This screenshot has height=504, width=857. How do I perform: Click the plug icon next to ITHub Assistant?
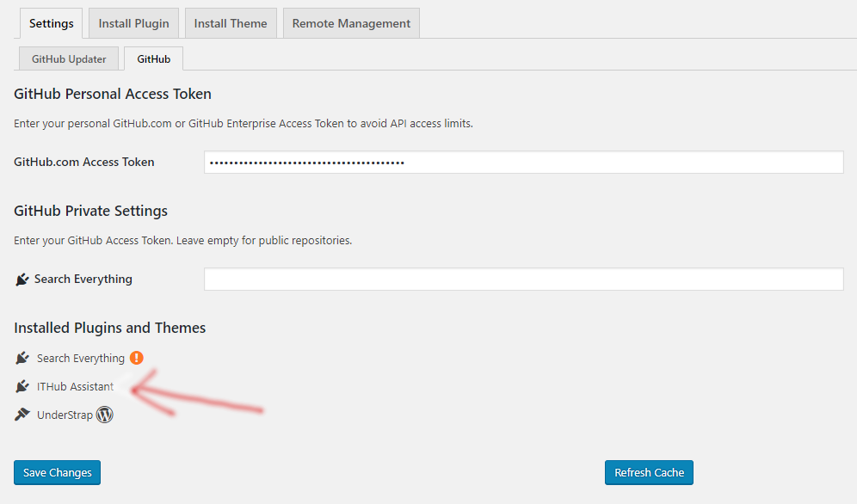tap(22, 386)
